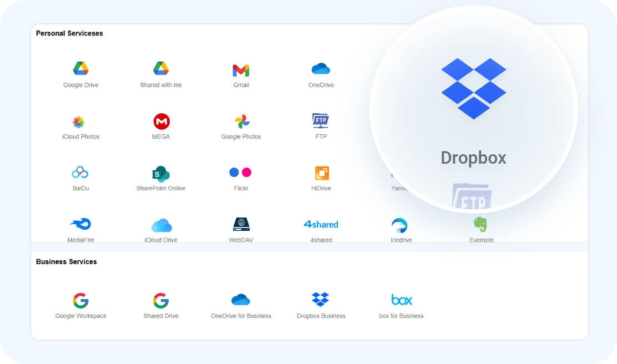
Task: Click the box for Business logo
Action: click(x=402, y=300)
